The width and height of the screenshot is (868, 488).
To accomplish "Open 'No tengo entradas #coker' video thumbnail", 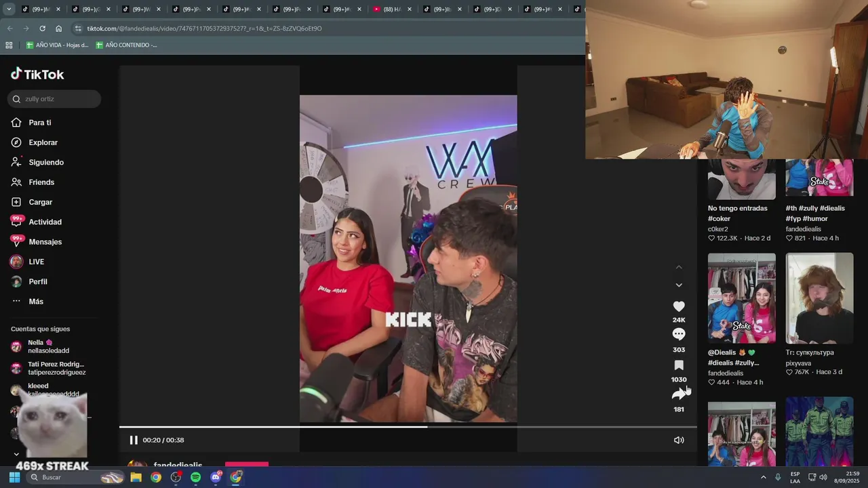I will (742, 179).
